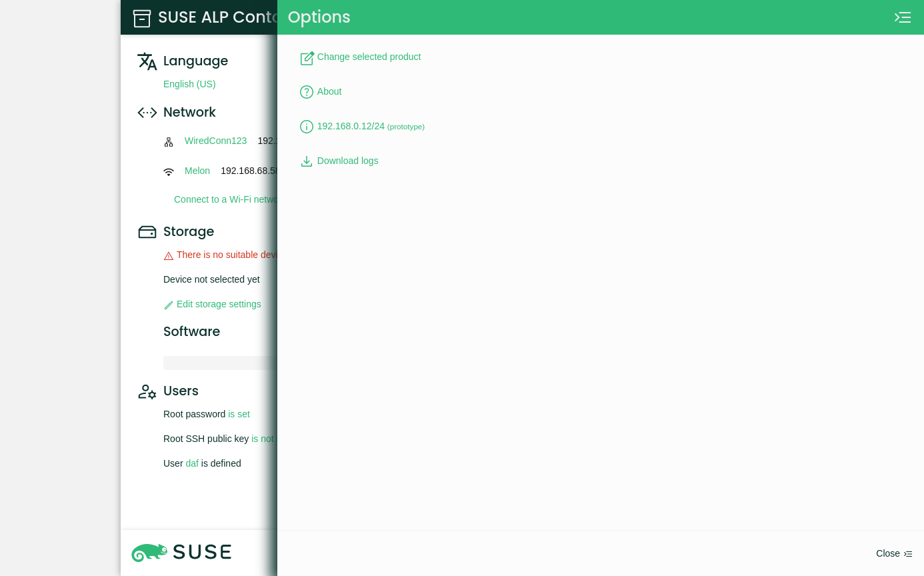Click the About question mark icon
This screenshot has width=924, height=576.
(307, 92)
